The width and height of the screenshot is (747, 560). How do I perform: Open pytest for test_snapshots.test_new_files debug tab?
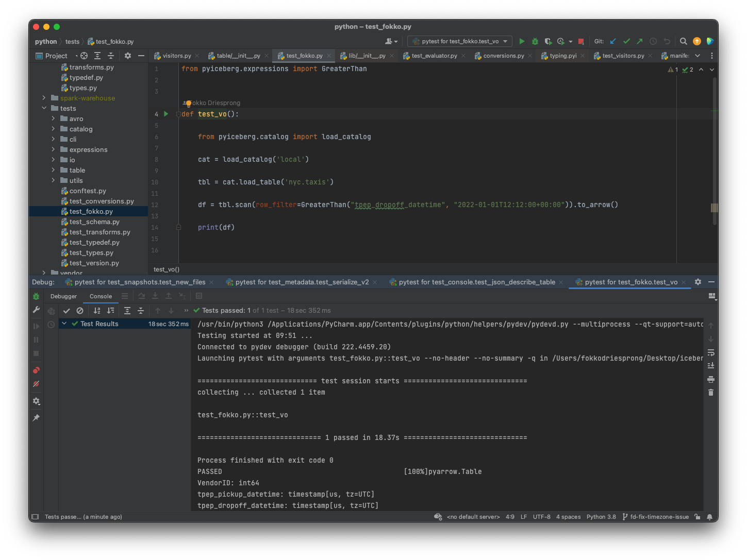pos(140,282)
